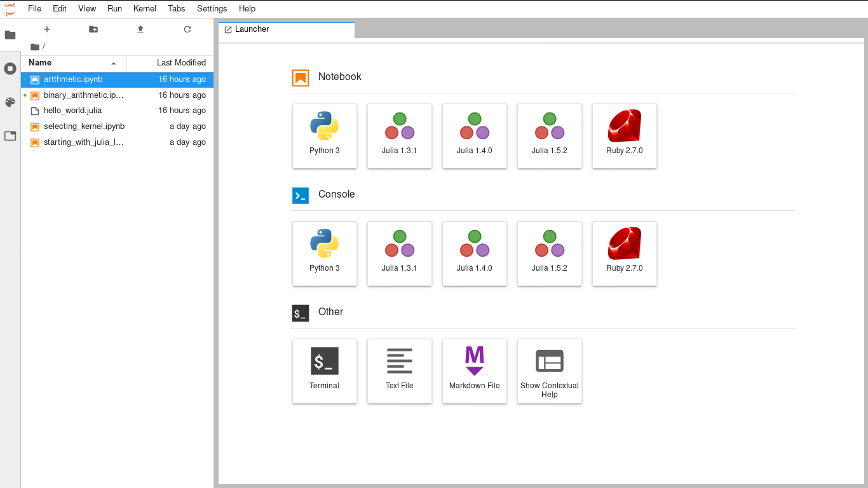
Task: Refresh the file list
Action: click(187, 29)
